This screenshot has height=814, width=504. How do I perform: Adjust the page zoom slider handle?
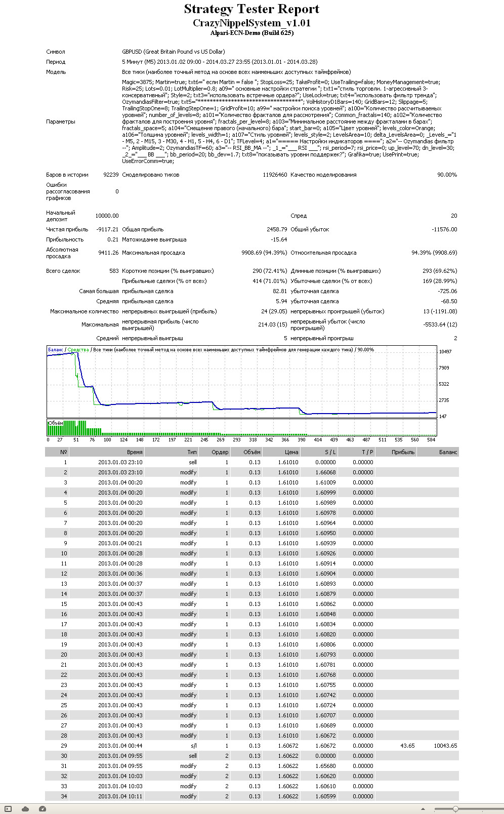tap(455, 809)
